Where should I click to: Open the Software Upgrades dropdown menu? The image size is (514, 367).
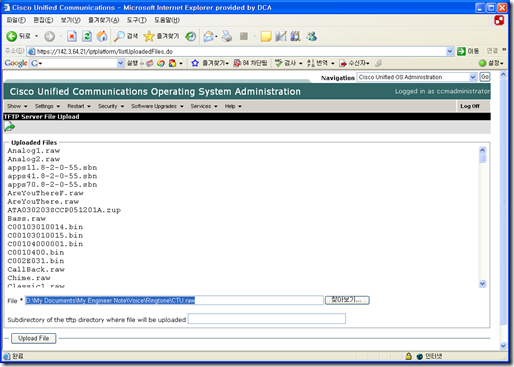click(157, 106)
